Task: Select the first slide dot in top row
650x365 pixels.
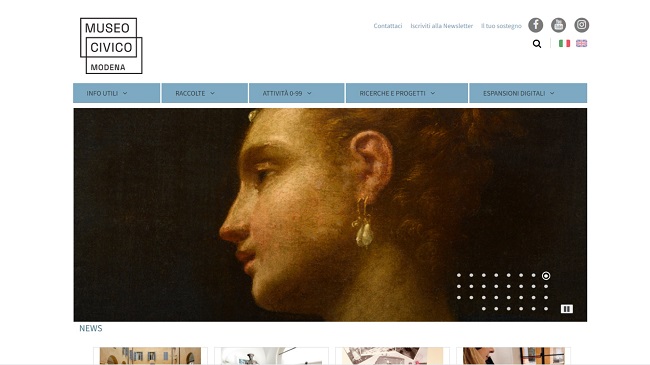Action: [459, 275]
